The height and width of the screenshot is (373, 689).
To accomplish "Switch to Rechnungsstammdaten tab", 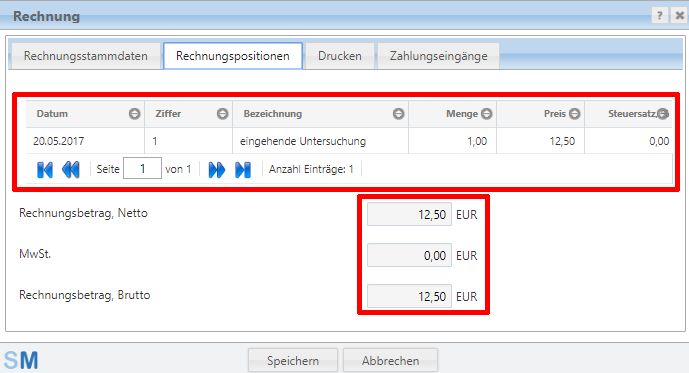I will pyautogui.click(x=86, y=56).
